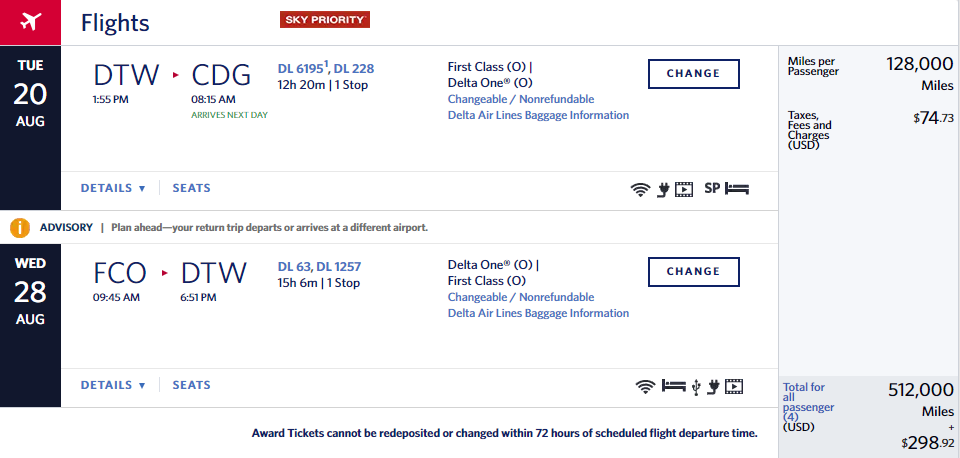Open Delta Air Lines Baggage Information for return
This screenshot has width=960, height=458.
tap(538, 313)
